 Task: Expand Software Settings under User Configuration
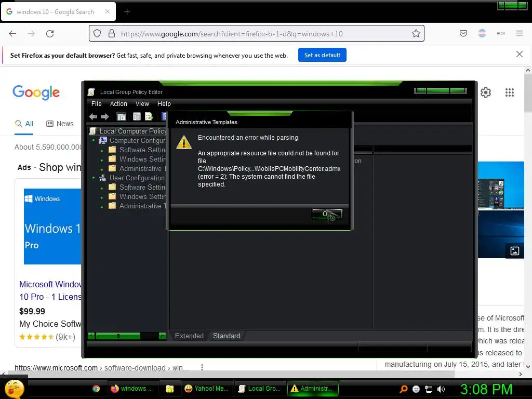102,188
